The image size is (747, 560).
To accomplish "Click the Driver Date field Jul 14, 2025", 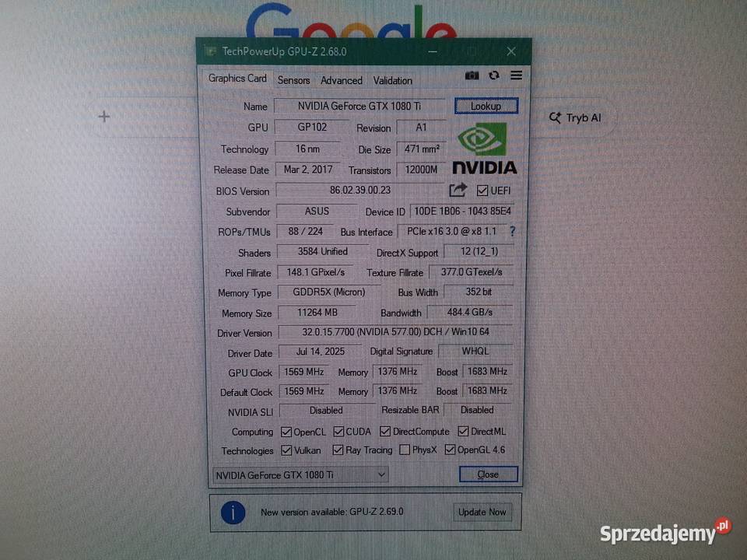I will 320,352.
